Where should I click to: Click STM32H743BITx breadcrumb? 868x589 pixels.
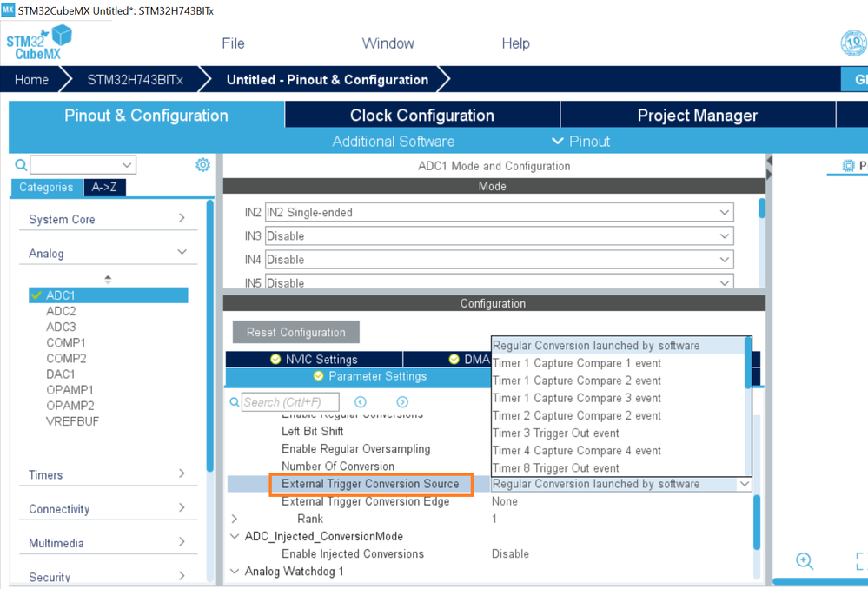click(135, 80)
